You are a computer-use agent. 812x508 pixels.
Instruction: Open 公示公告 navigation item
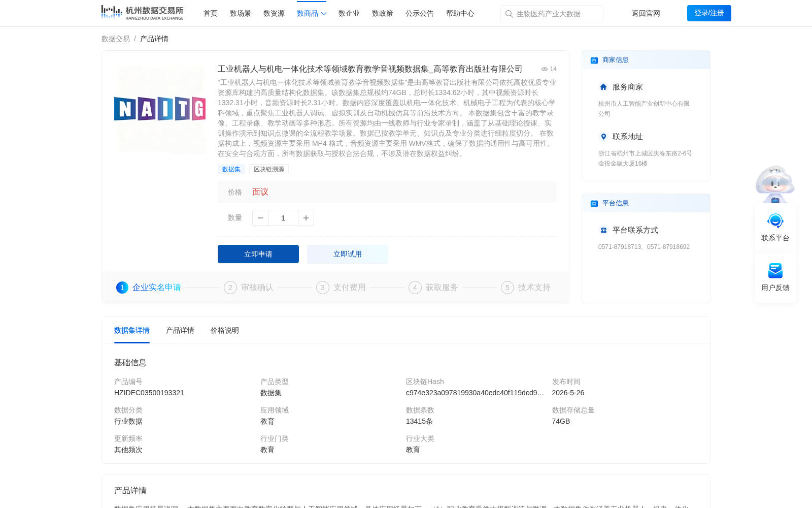(x=420, y=14)
